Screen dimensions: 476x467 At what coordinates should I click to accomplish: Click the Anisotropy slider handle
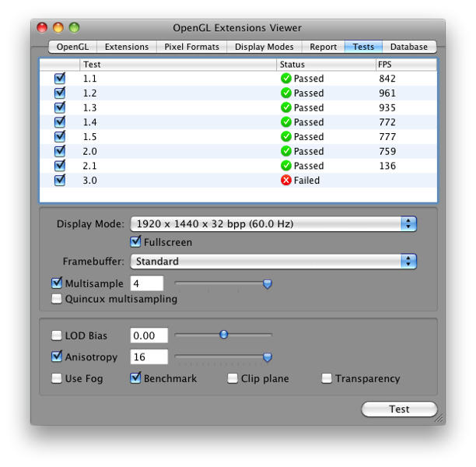pyautogui.click(x=267, y=357)
